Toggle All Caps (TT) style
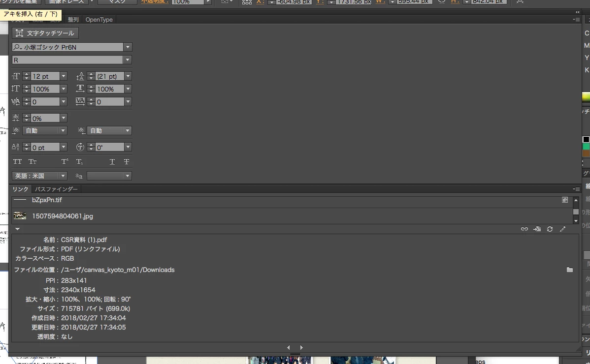 click(18, 161)
